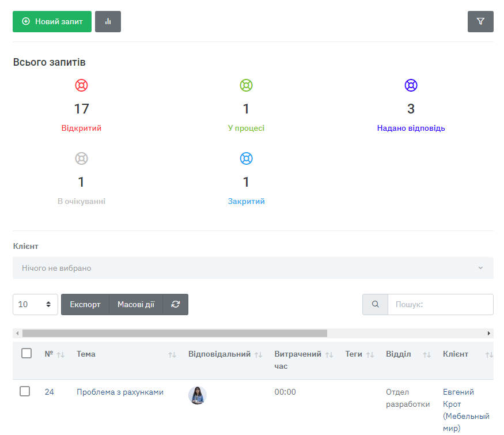Toggle the select-all checkbox in table header

(26, 354)
